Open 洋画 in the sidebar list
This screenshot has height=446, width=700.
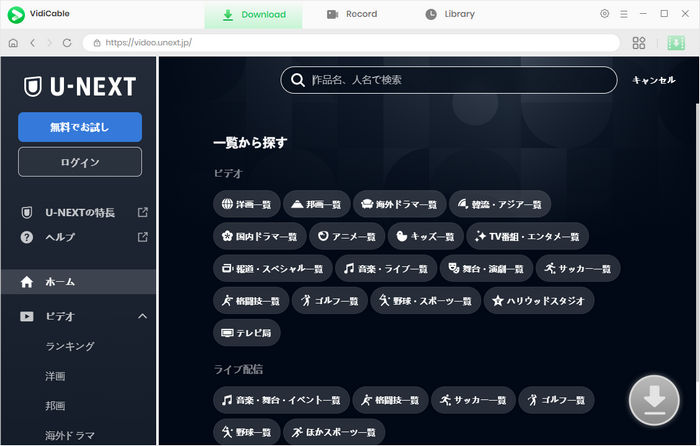point(55,376)
